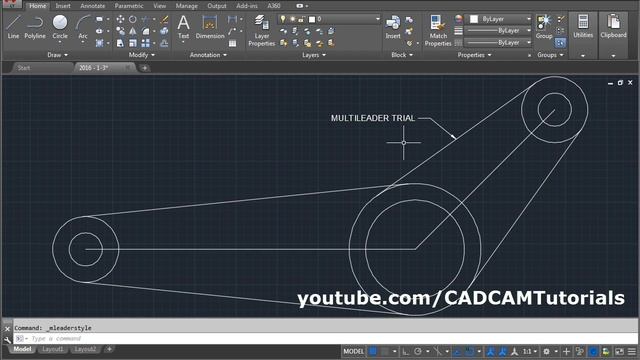Toggle isometric drafting in status bar

438,351
